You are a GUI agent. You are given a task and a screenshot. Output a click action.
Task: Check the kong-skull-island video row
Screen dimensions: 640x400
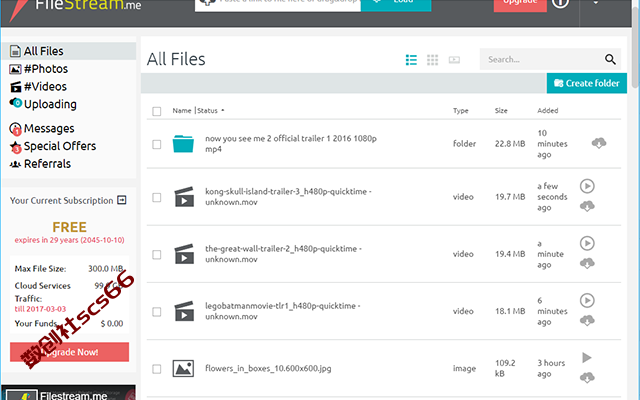tap(157, 198)
